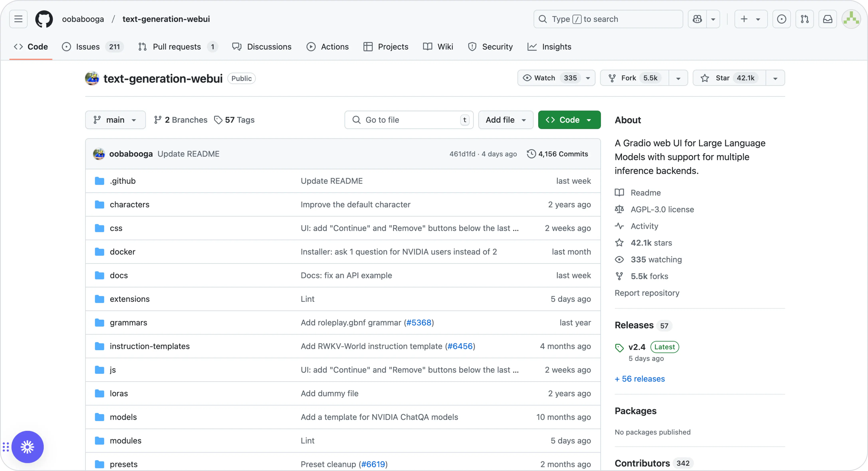868x471 pixels.
Task: Click the watch eye icon for notifications
Action: [x=527, y=78]
